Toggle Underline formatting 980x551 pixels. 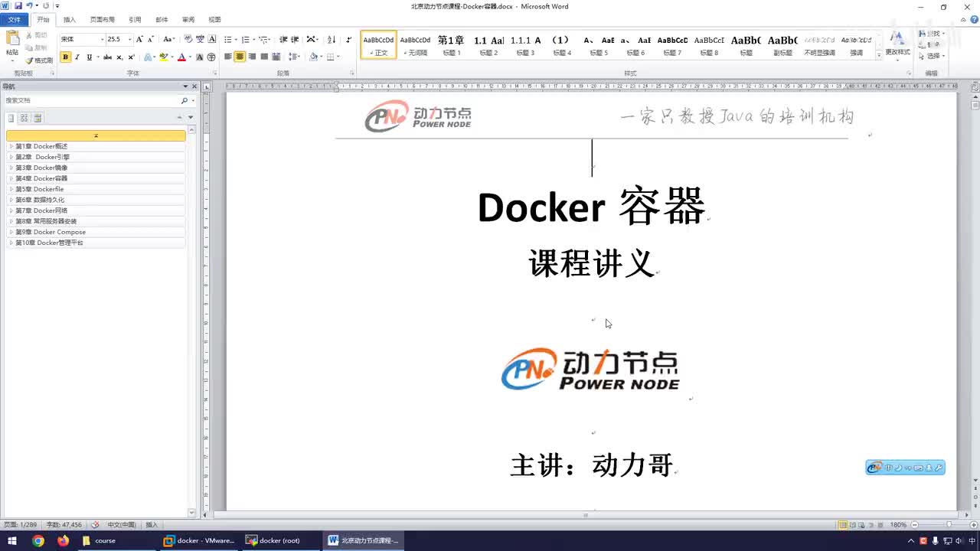click(89, 57)
